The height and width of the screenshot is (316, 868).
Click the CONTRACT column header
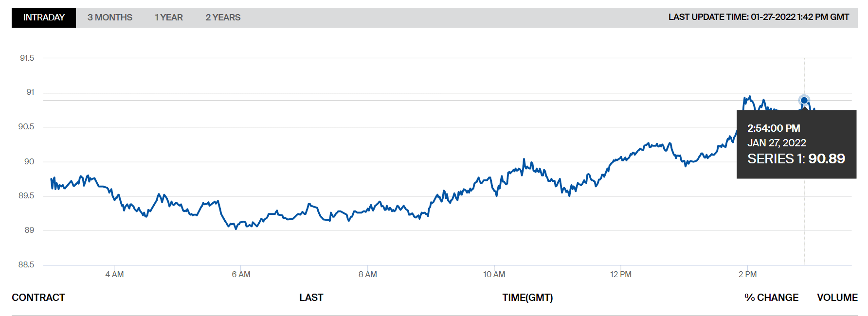pyautogui.click(x=38, y=298)
